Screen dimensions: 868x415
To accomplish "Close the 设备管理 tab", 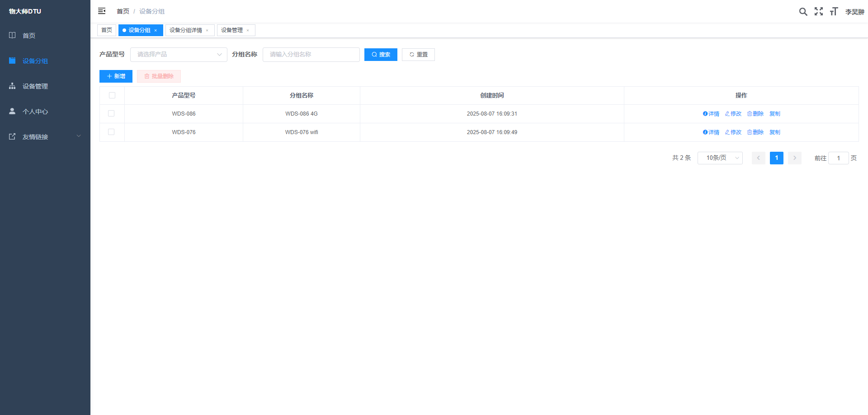I will click(248, 31).
